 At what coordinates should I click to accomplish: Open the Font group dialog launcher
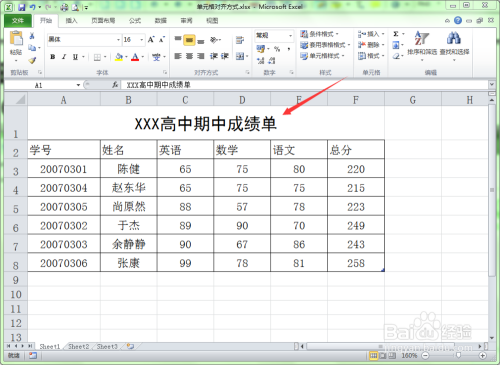click(x=165, y=72)
